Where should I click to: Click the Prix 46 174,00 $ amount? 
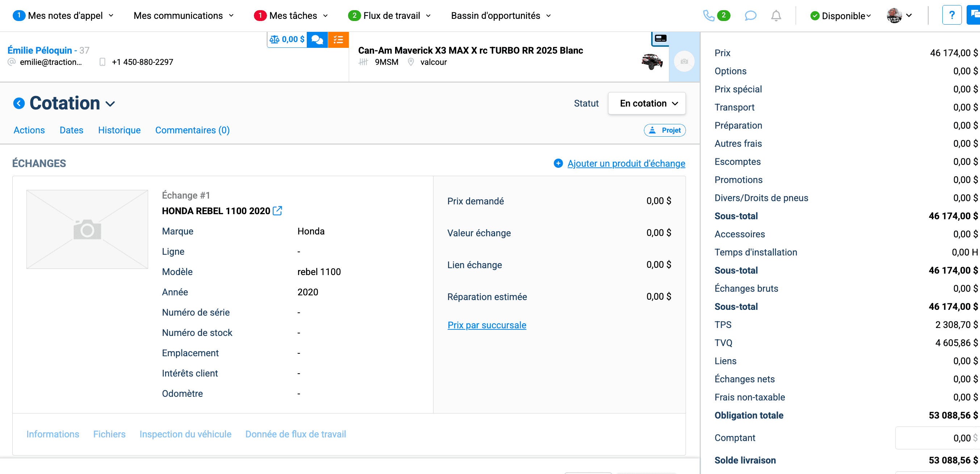(954, 53)
